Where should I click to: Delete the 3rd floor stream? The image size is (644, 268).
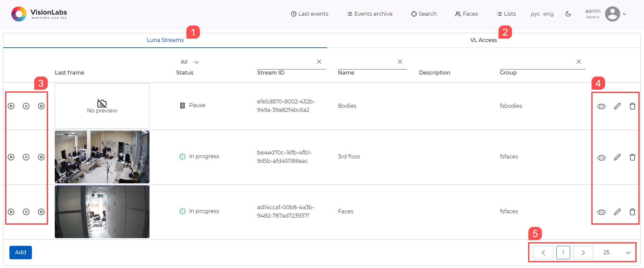(632, 157)
